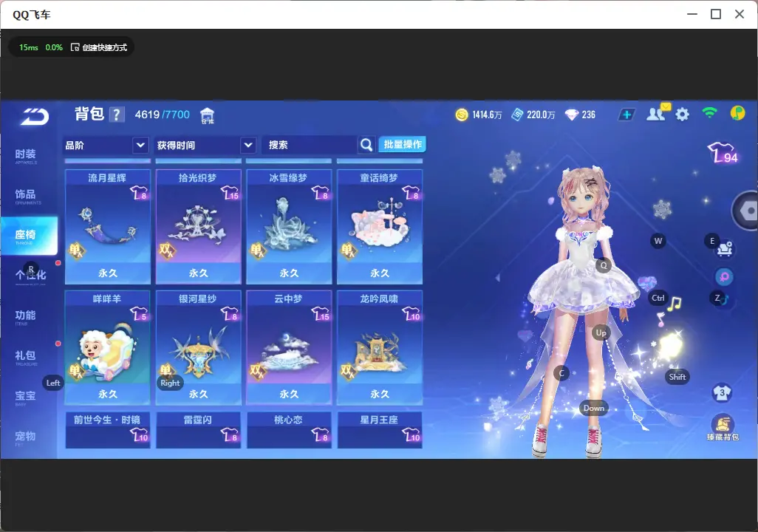This screenshot has height=532, width=758.
Task: Select the 雷霆闪 seat card
Action: (x=198, y=430)
